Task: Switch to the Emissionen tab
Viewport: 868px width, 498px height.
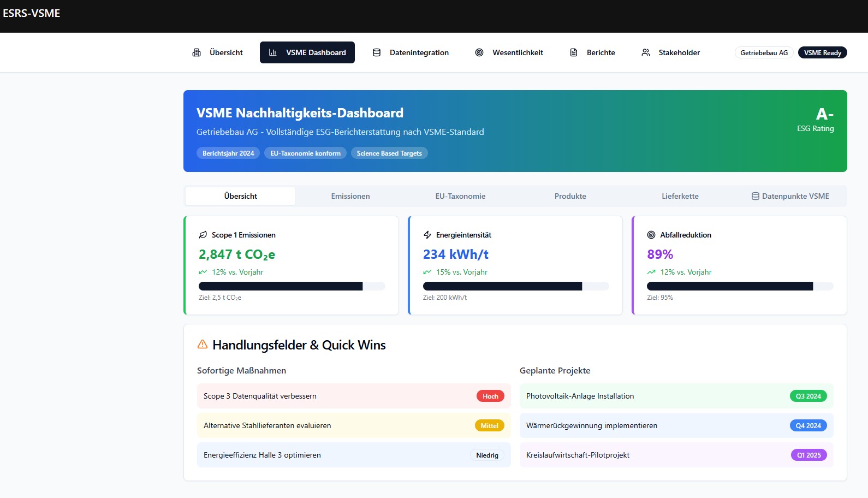Action: click(350, 196)
